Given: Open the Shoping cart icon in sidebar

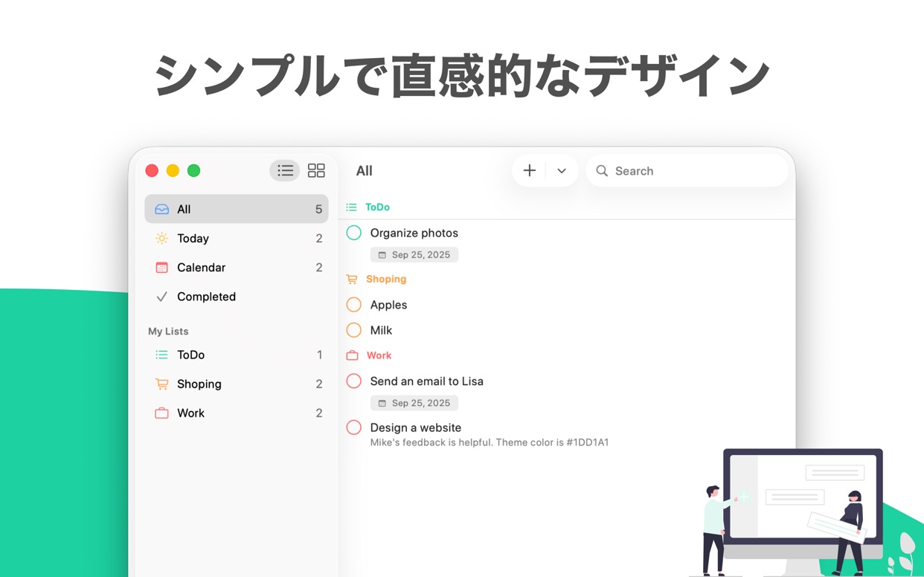Looking at the screenshot, I should (161, 384).
